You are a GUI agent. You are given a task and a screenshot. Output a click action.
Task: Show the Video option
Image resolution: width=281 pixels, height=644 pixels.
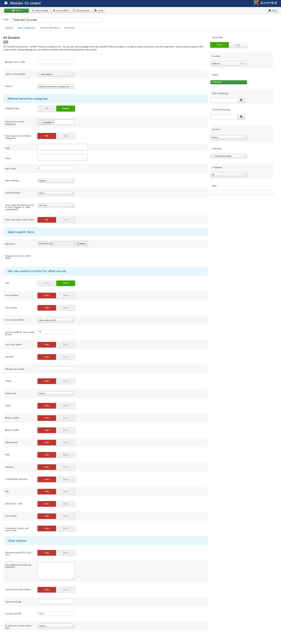click(x=66, y=406)
